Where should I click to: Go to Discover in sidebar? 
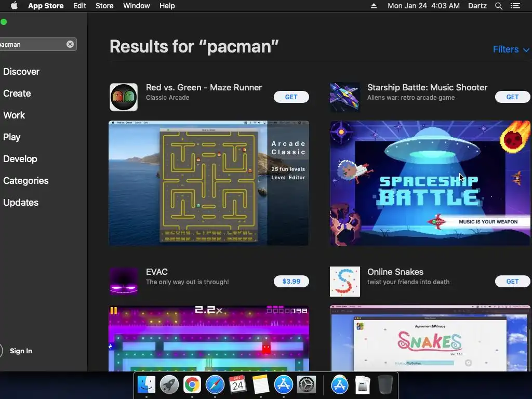point(21,72)
